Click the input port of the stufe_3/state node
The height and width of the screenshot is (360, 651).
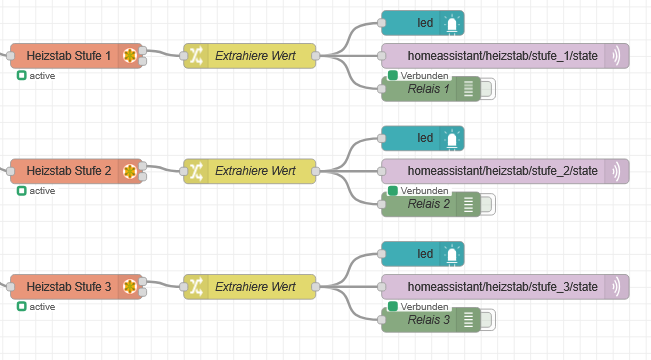point(382,287)
